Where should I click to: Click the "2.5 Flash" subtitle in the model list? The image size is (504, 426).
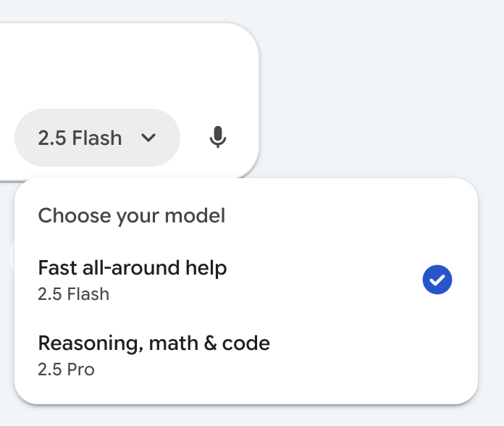click(74, 294)
